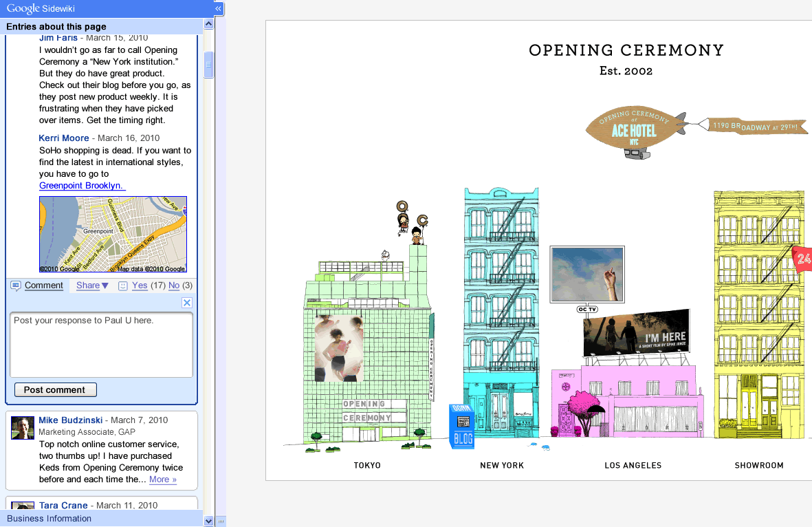The height and width of the screenshot is (527, 812).
Task: Click the sidebar scrollbar thumb
Action: [209, 65]
